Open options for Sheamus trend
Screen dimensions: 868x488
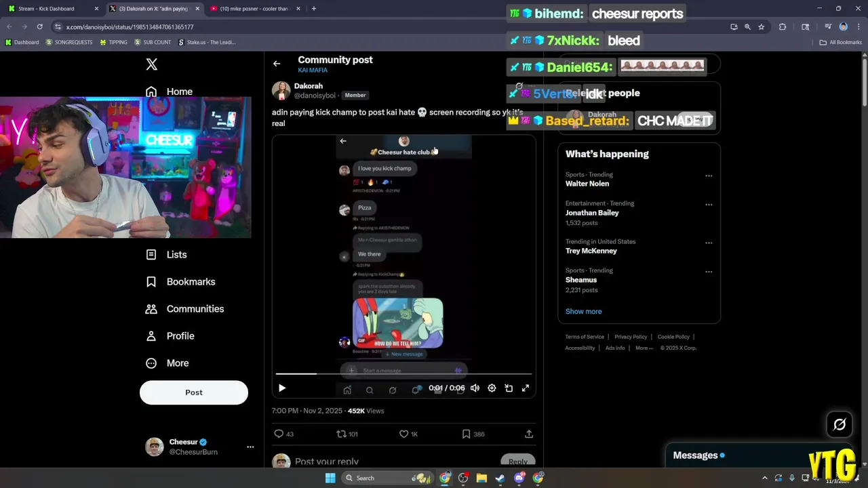(709, 272)
